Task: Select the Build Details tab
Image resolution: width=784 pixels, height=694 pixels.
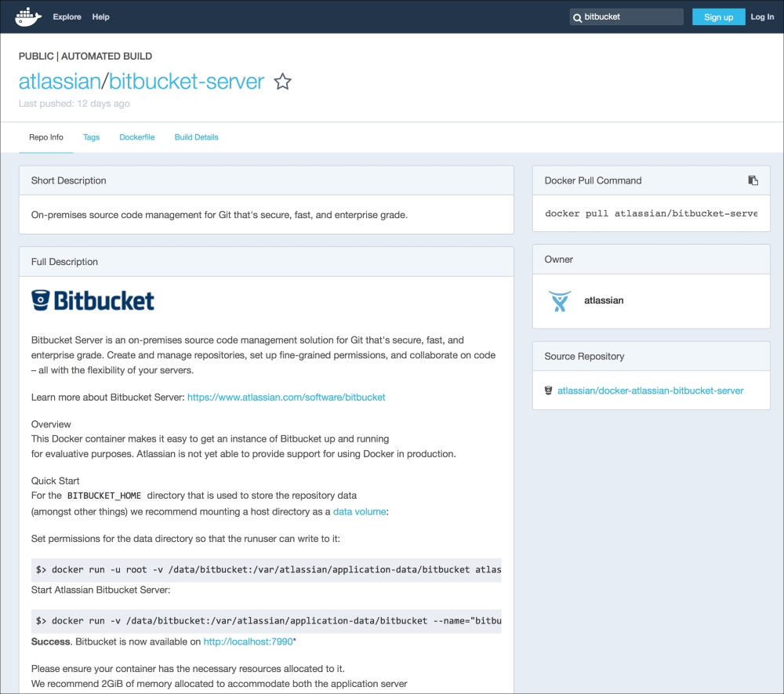Action: [196, 137]
